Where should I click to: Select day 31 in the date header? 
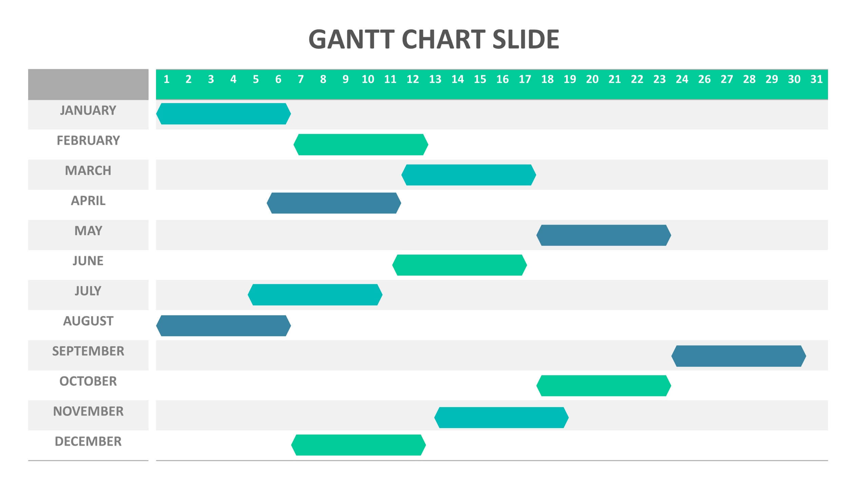point(816,80)
